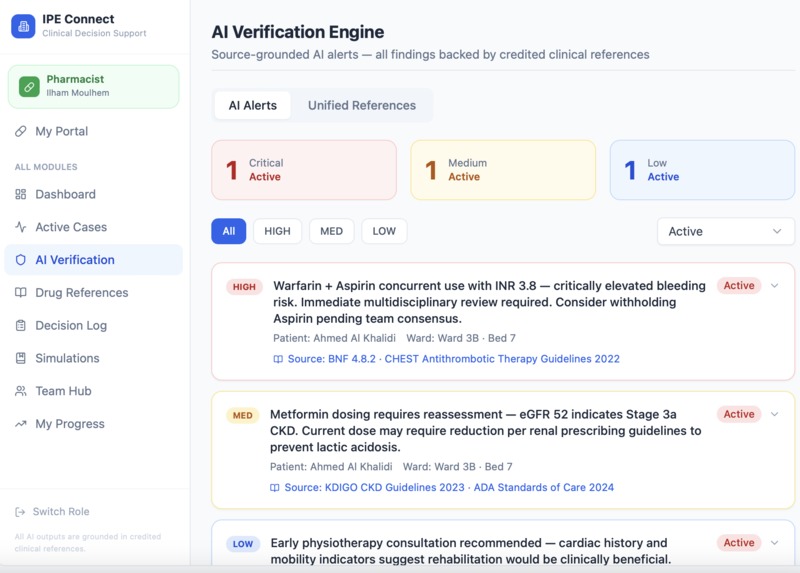Expand the physiotherapy alert chevron
Image resolution: width=800 pixels, height=573 pixels.
774,543
